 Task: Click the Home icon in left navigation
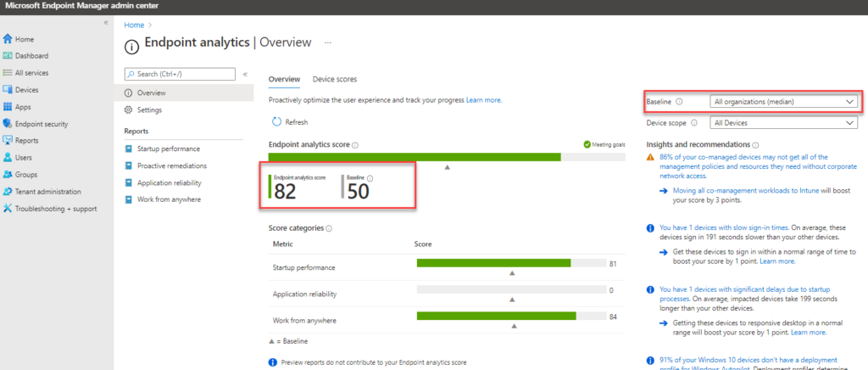point(7,39)
